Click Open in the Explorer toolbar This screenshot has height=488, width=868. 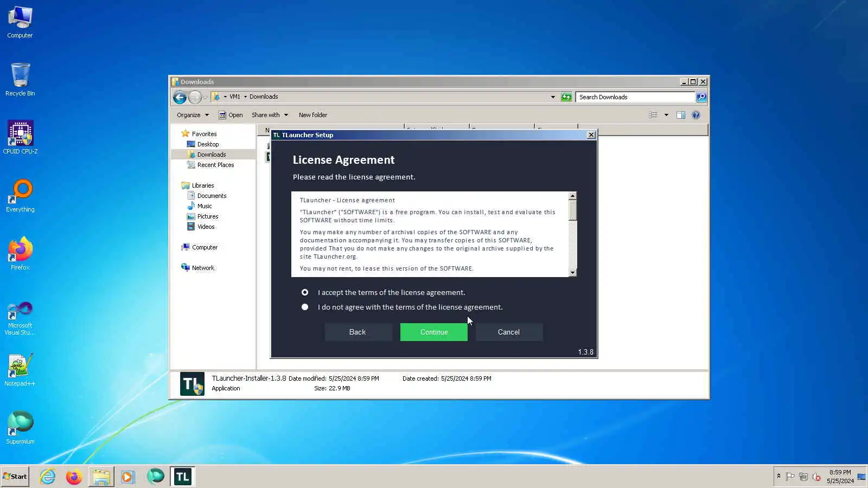[231, 115]
